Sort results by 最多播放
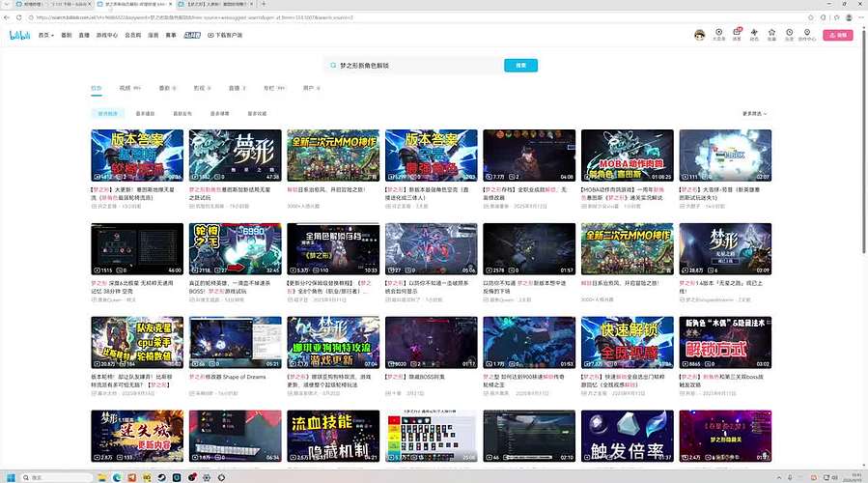 (145, 114)
